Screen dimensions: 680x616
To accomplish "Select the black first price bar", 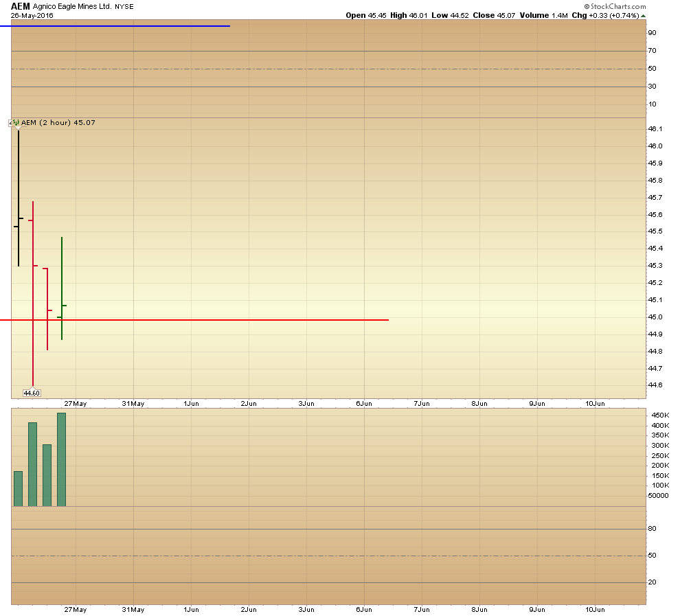I will (x=19, y=198).
